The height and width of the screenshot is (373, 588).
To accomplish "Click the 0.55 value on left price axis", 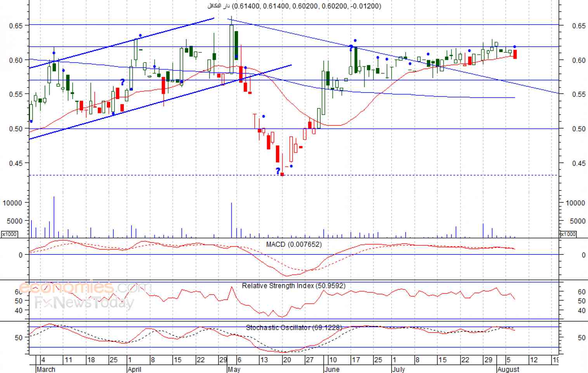I will point(16,94).
